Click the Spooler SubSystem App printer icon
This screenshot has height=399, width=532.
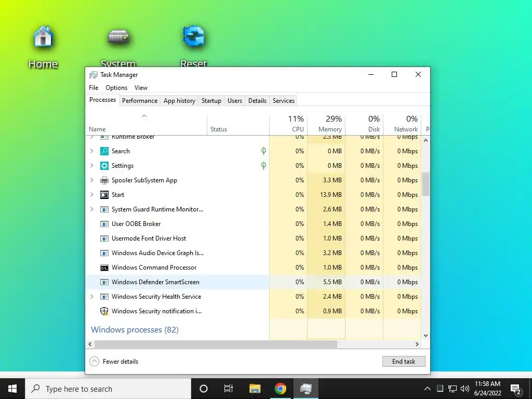pos(104,180)
